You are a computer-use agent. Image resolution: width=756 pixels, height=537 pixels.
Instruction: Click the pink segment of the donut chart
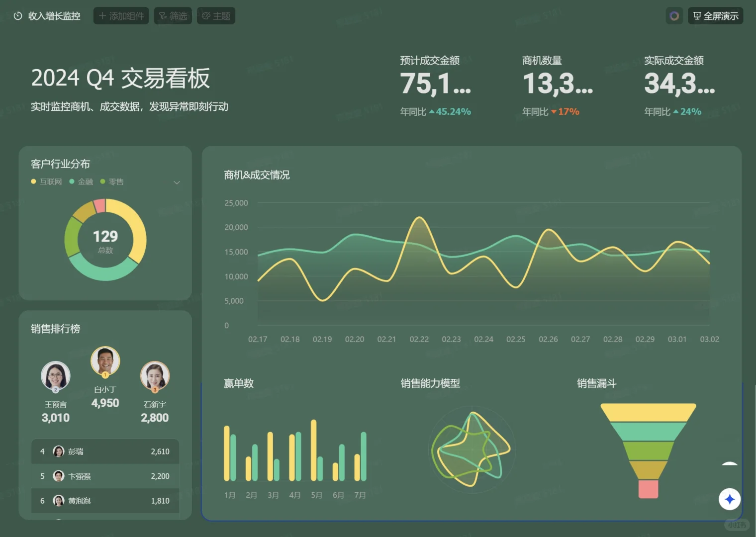[99, 205]
